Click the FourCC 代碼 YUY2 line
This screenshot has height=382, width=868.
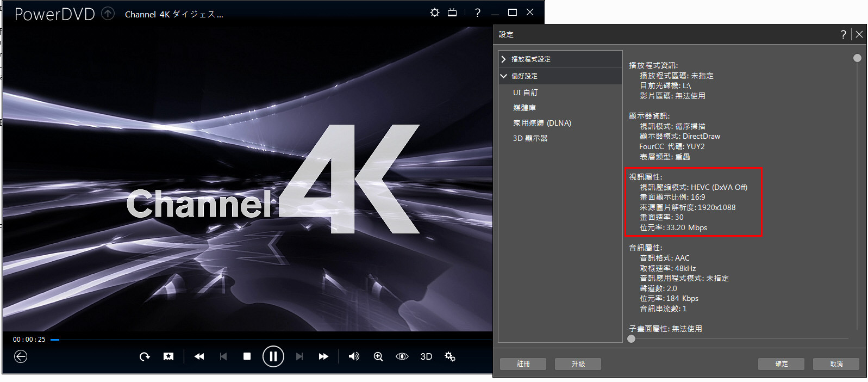(x=672, y=146)
